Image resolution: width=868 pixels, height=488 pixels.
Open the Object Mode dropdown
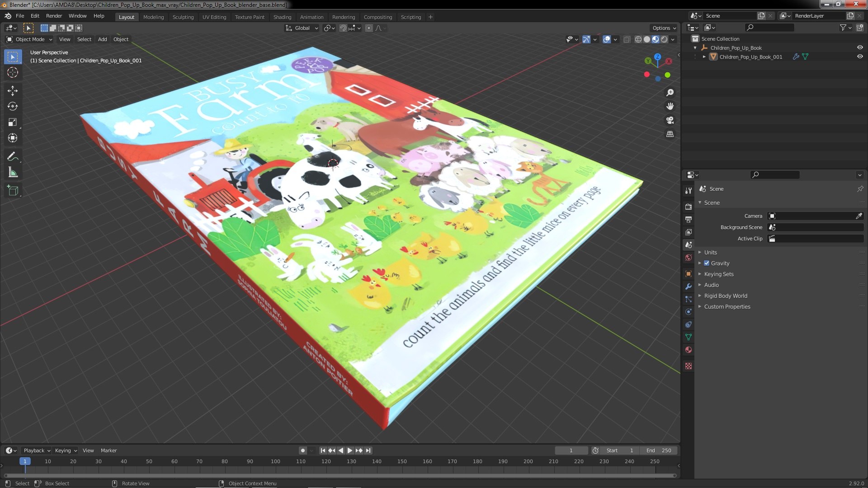[x=29, y=40]
